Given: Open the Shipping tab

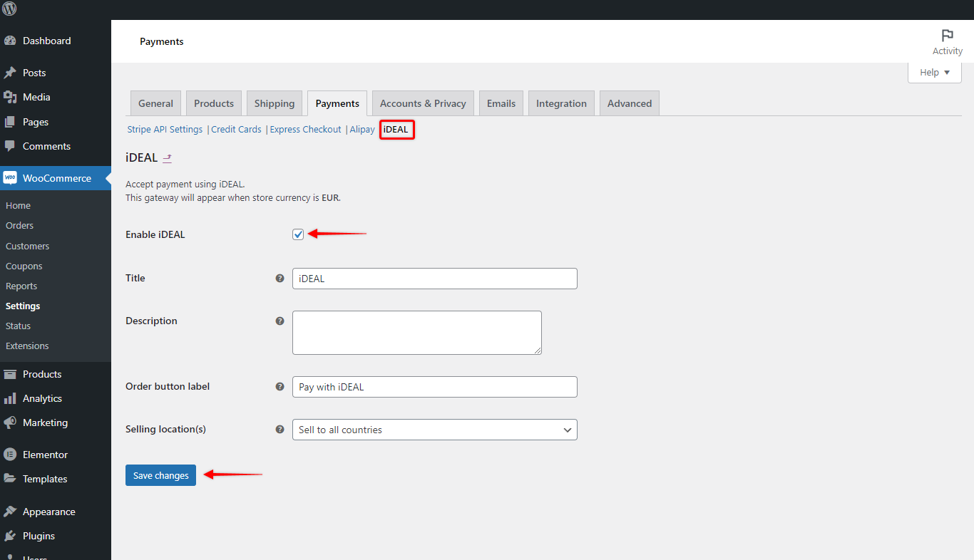Looking at the screenshot, I should point(275,103).
